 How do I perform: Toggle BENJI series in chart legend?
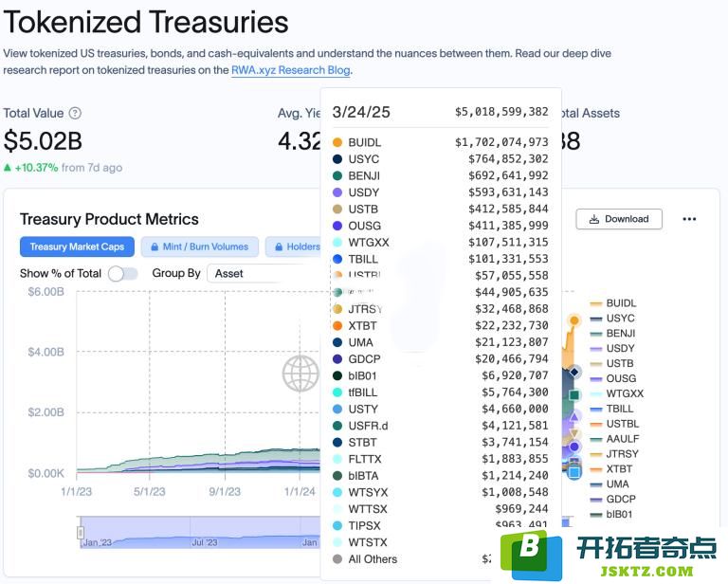pos(612,334)
